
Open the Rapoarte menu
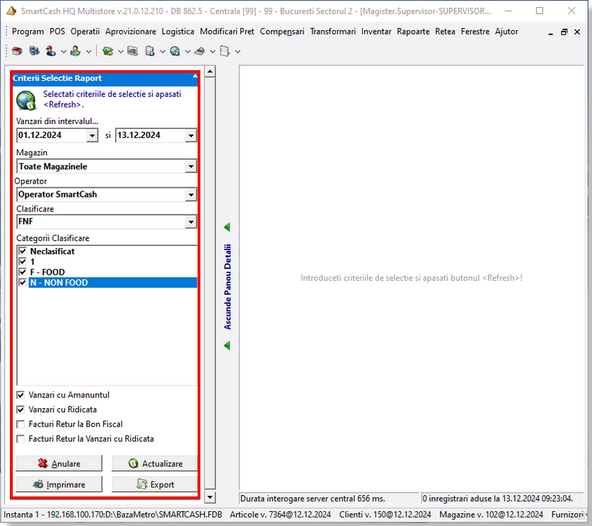[413, 32]
